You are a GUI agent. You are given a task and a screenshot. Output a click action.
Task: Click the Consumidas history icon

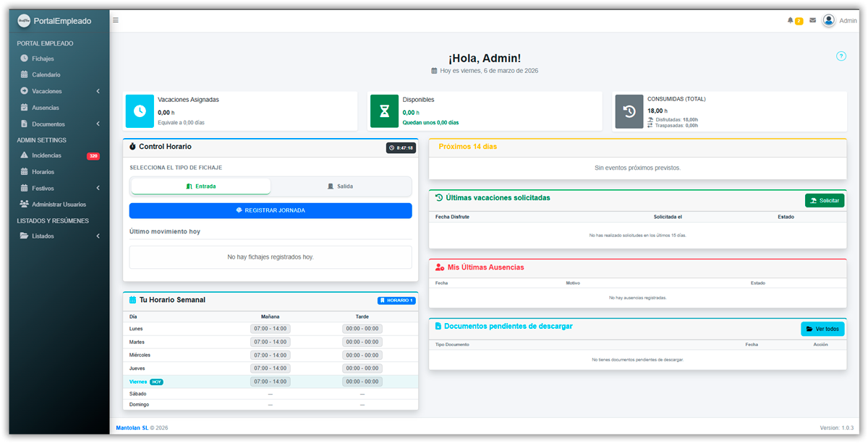pyautogui.click(x=629, y=111)
